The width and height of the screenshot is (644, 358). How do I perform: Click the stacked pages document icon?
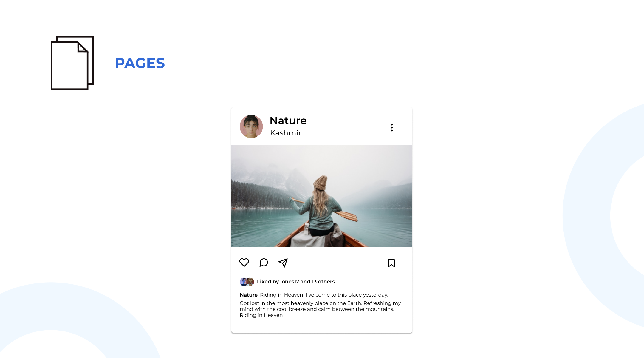click(72, 63)
